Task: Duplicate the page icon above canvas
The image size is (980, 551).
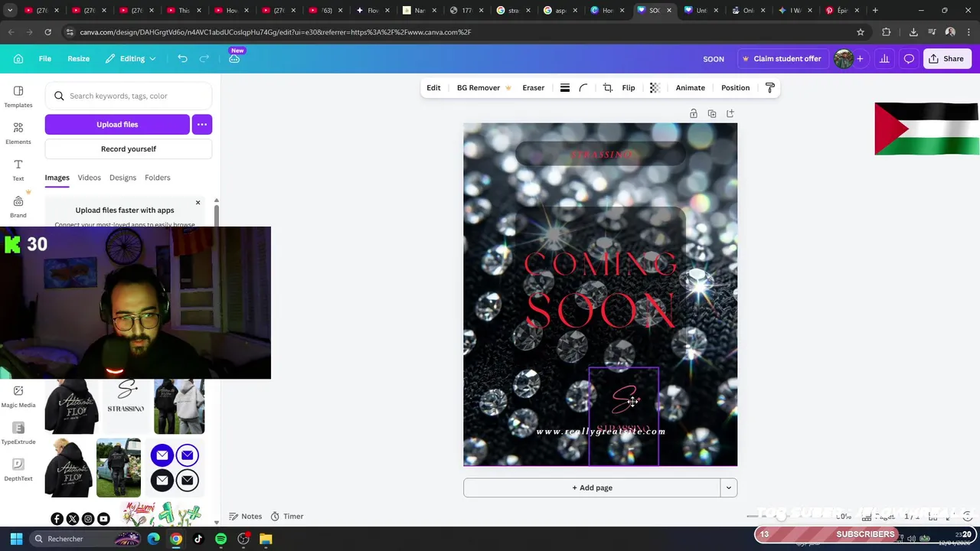Action: tap(712, 113)
